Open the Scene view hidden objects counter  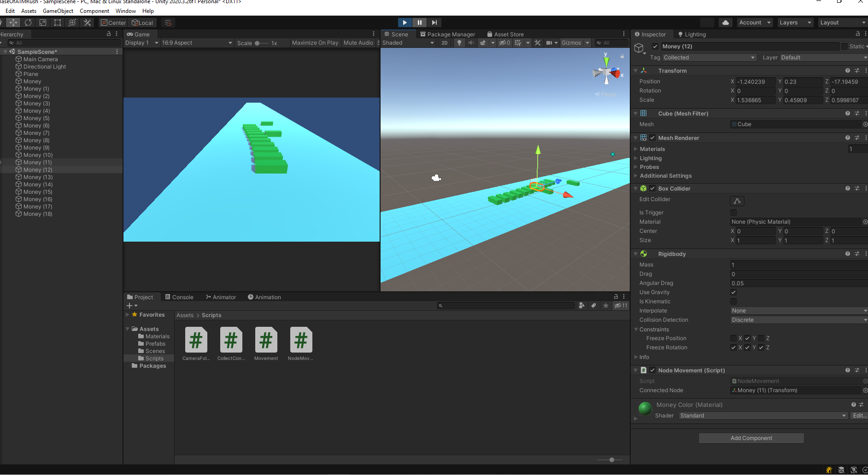504,42
